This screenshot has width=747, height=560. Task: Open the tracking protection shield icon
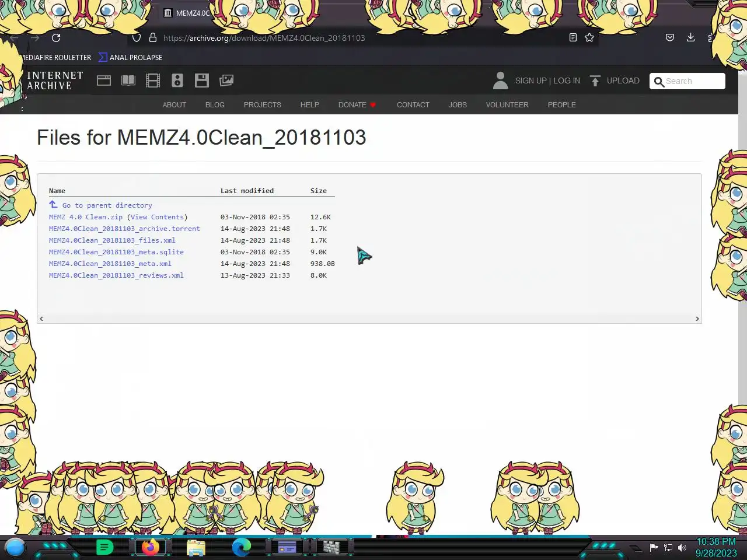coord(137,38)
